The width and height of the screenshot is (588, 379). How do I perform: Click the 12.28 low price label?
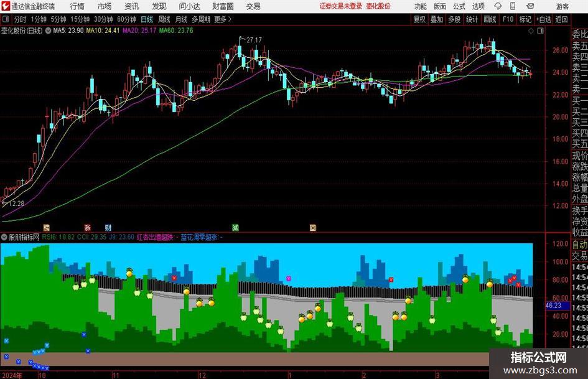[x=16, y=204]
